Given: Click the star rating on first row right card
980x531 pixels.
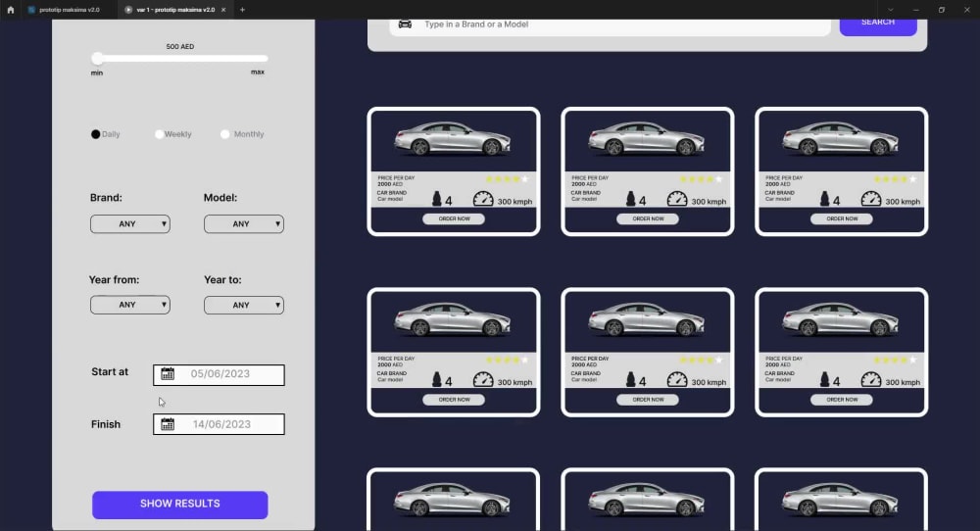Looking at the screenshot, I should pyautogui.click(x=895, y=179).
